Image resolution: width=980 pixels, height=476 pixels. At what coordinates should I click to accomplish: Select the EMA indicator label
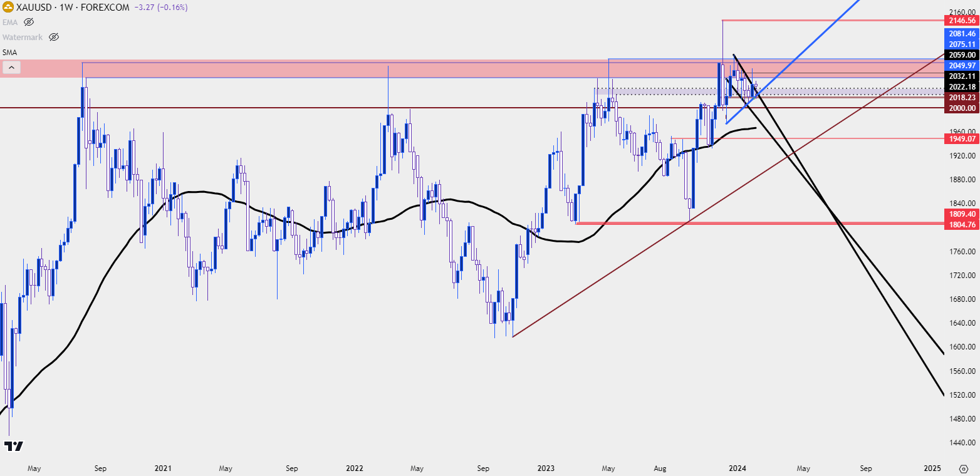(x=11, y=22)
